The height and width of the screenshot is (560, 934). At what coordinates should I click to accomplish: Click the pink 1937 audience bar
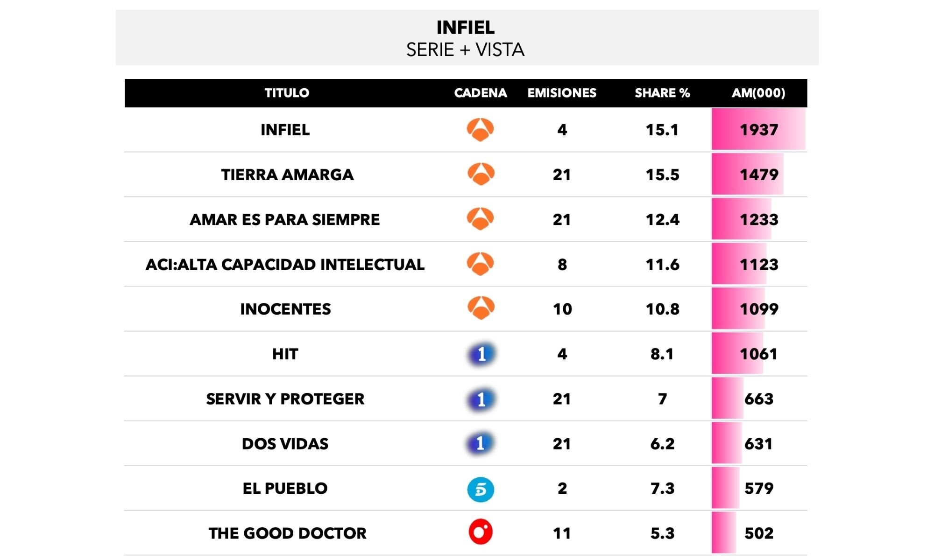[758, 129]
